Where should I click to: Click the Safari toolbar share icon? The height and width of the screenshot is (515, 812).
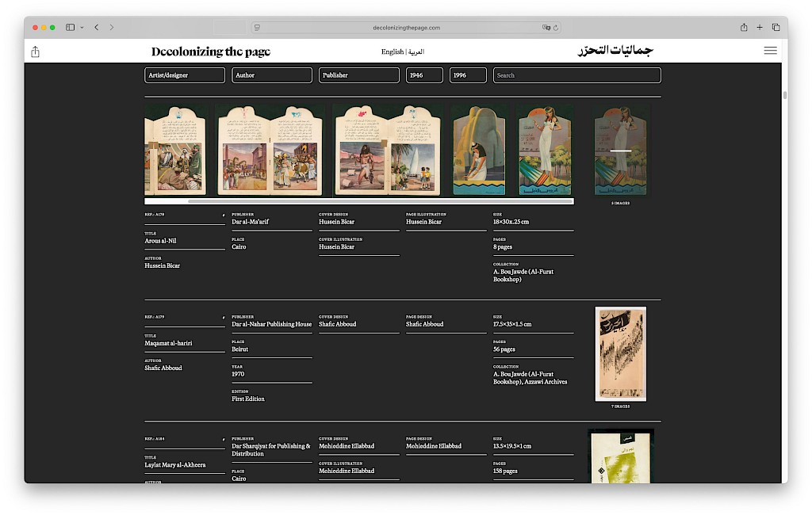pyautogui.click(x=744, y=27)
